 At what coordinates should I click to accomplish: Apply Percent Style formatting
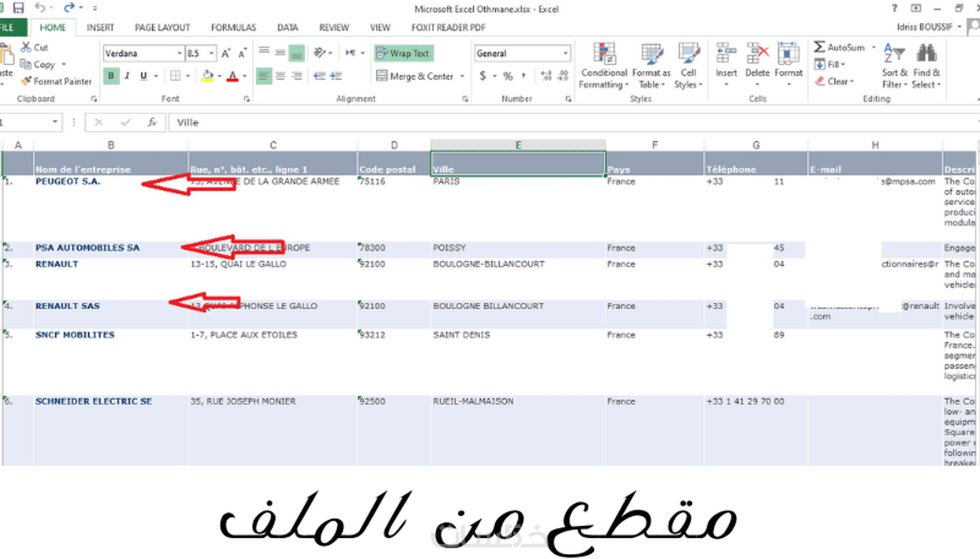coord(508,76)
